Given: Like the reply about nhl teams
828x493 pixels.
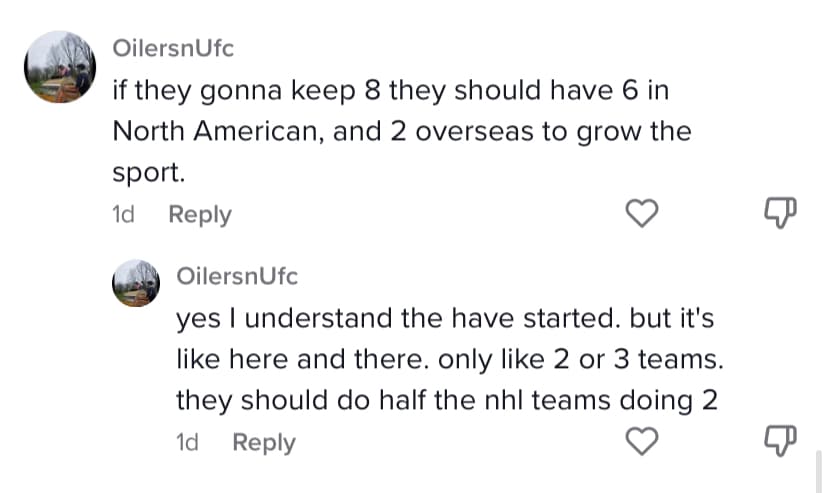Looking at the screenshot, I should point(643,440).
